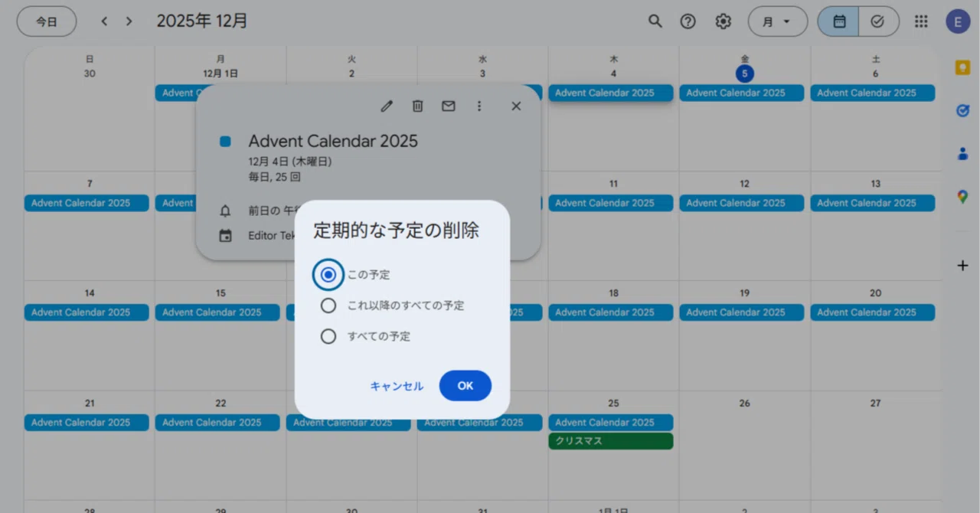Click the date number 30 under 日
The image size is (980, 513).
pos(90,74)
